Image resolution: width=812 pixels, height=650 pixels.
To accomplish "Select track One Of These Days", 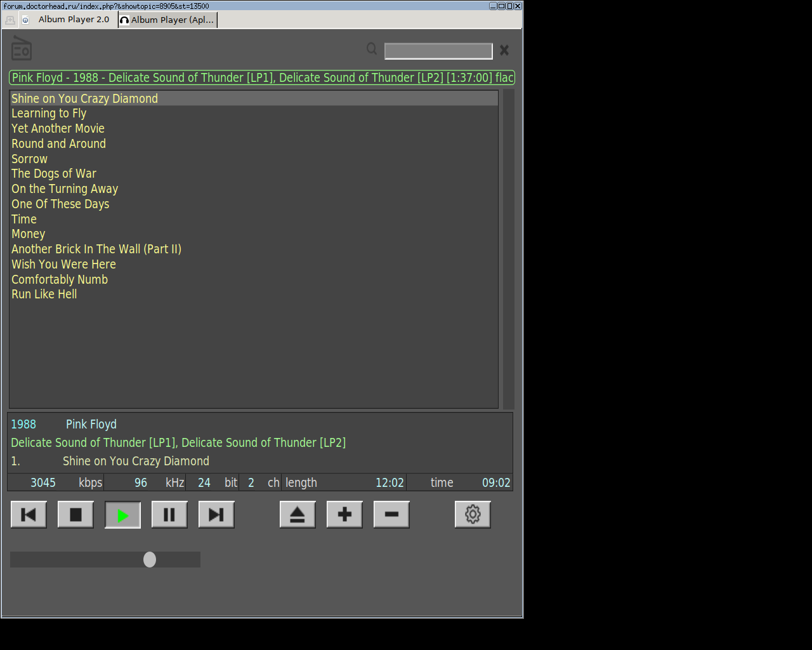I will click(254, 204).
